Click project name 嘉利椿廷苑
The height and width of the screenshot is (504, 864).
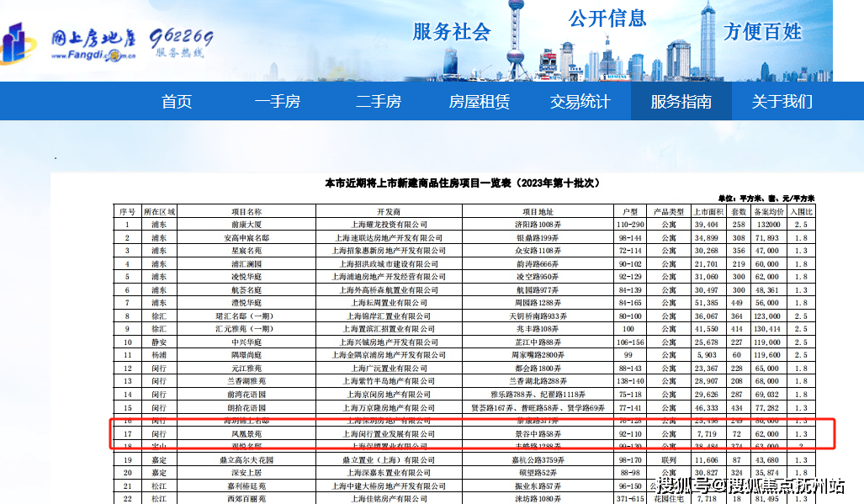click(246, 486)
